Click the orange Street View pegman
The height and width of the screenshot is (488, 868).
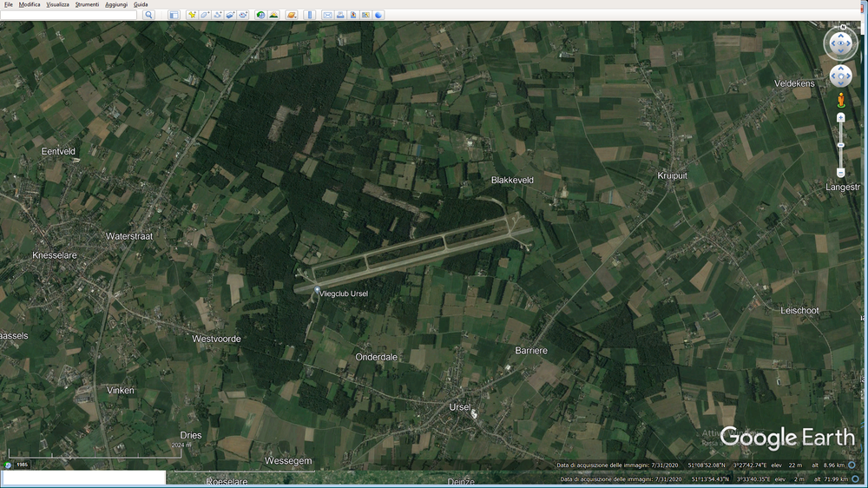point(841,100)
